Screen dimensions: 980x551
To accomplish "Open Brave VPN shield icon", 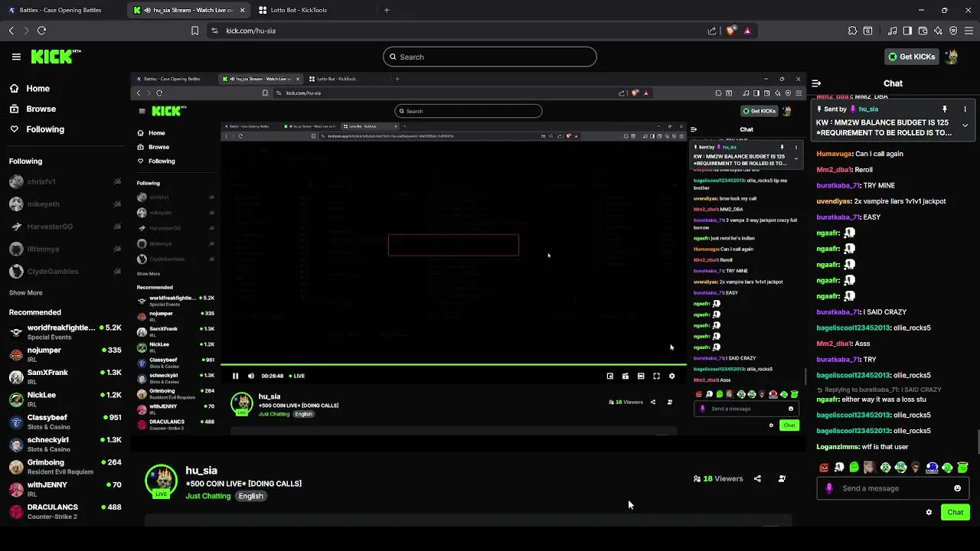I will click(953, 31).
